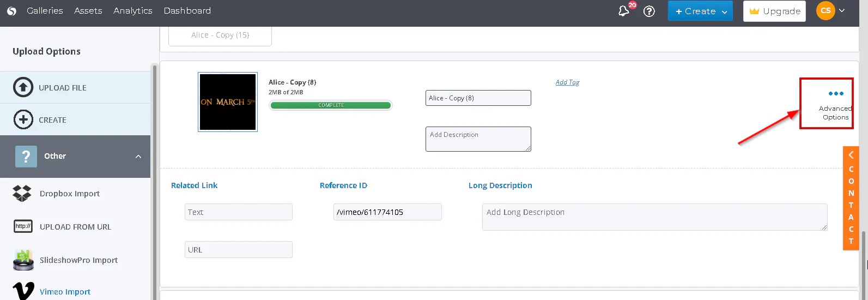
Task: Open the notifications bell
Action: (x=624, y=11)
